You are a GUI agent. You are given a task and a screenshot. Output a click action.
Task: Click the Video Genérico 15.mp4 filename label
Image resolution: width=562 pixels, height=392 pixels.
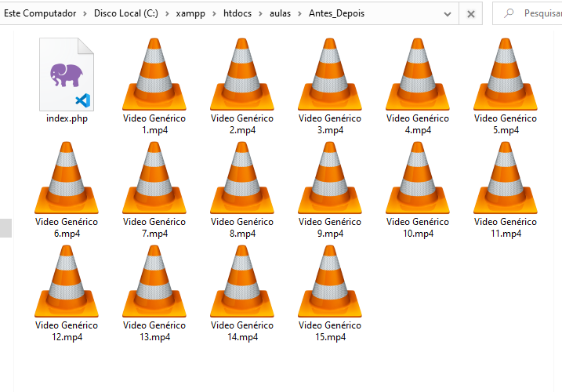click(x=330, y=331)
